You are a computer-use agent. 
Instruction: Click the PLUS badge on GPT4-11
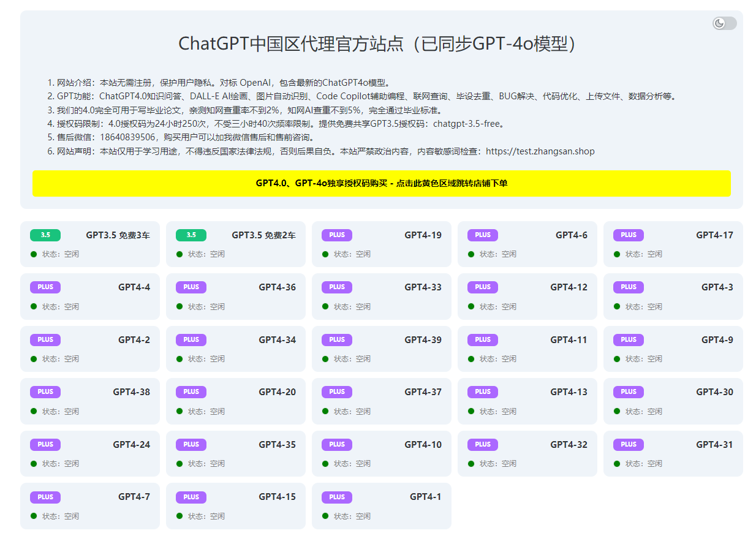pos(483,339)
